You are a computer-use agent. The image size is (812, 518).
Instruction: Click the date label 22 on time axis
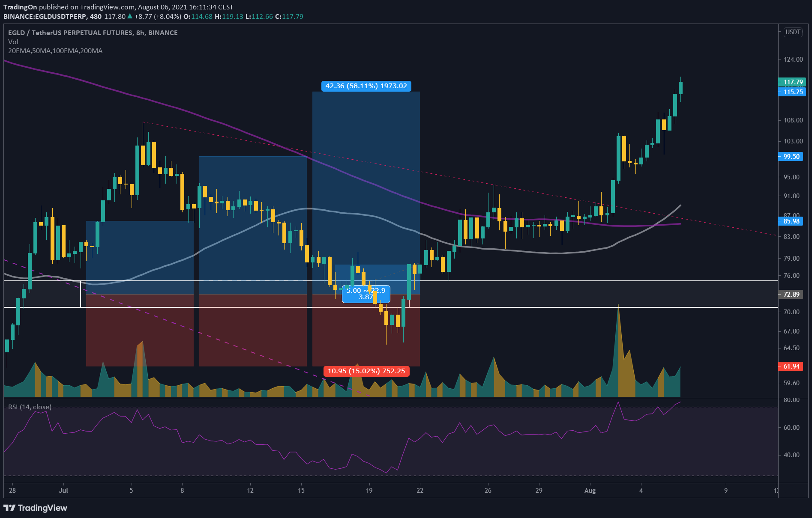point(420,491)
